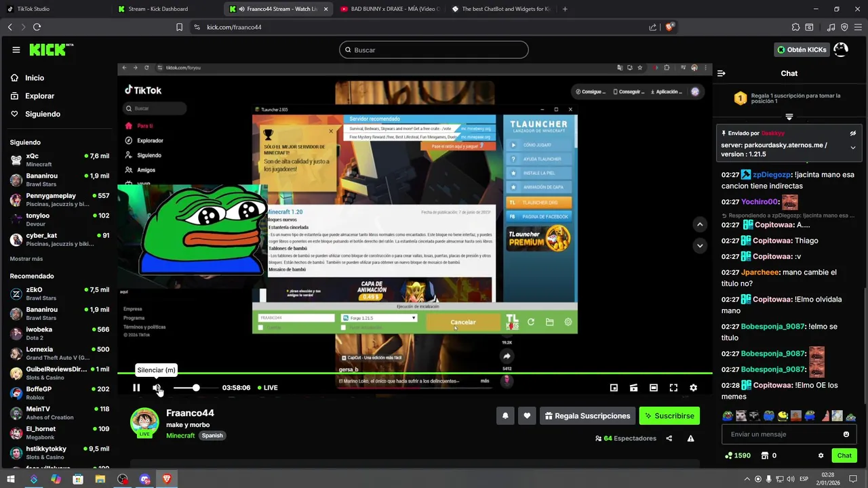
Task: Open the Minecraft category link
Action: pyautogui.click(x=180, y=436)
